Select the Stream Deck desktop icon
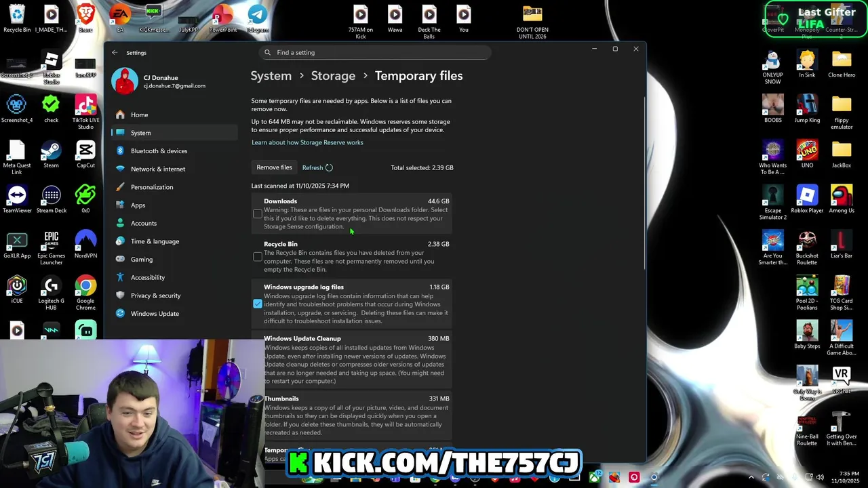 click(x=51, y=200)
